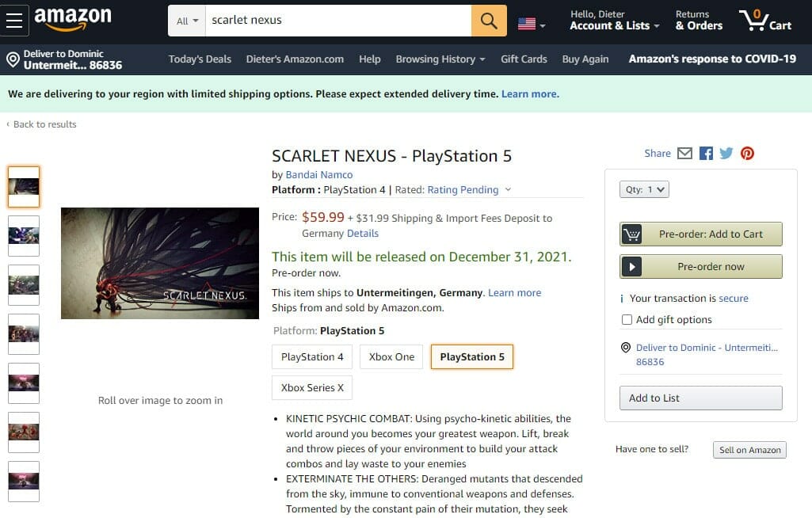This screenshot has width=812, height=518.
Task: Click Learn more about shipping to Germany
Action: click(515, 293)
